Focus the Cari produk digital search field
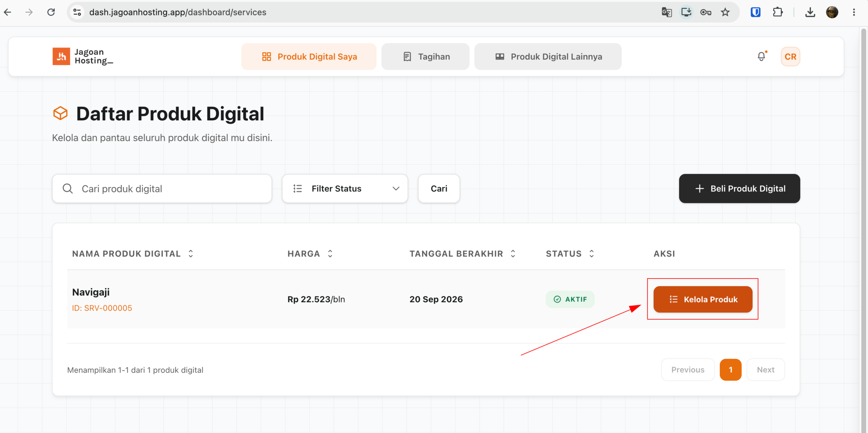 click(162, 189)
